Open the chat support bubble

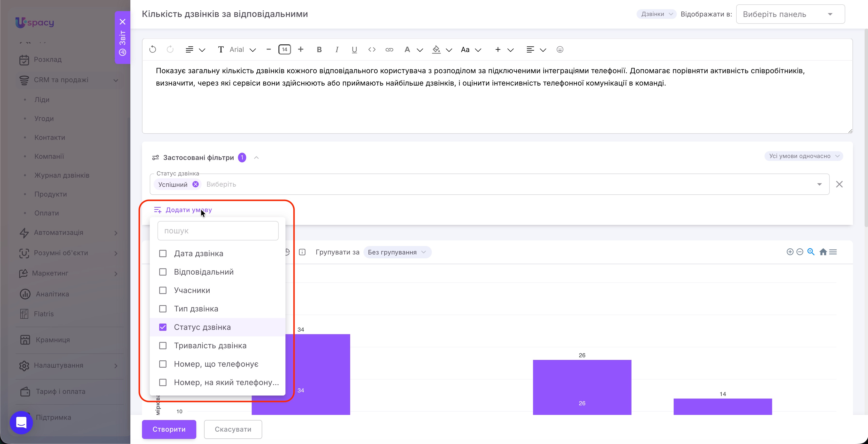[x=21, y=422]
